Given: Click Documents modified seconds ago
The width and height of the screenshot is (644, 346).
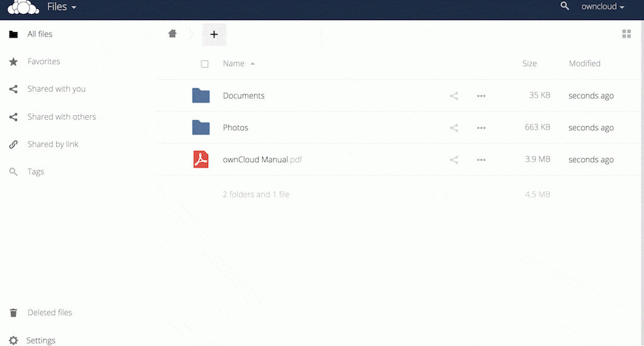Looking at the screenshot, I should [x=591, y=96].
